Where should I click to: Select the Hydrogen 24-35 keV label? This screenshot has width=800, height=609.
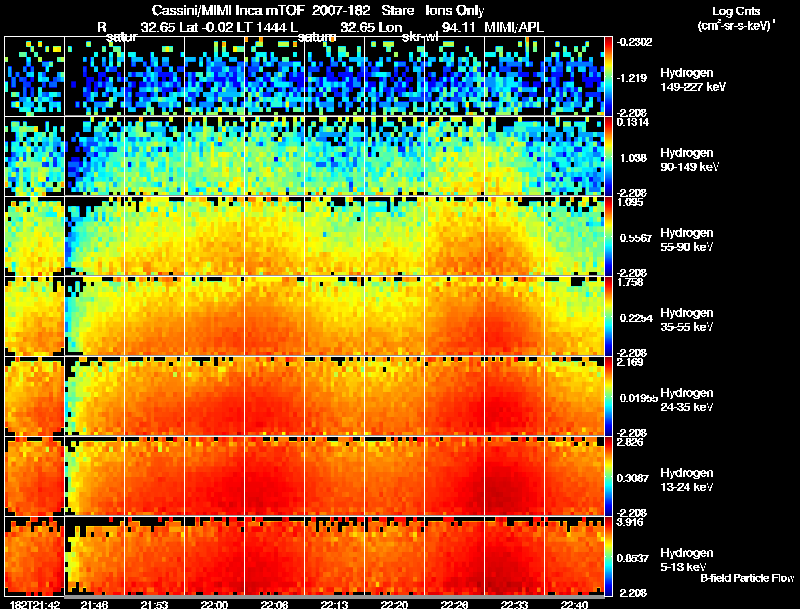pos(687,400)
